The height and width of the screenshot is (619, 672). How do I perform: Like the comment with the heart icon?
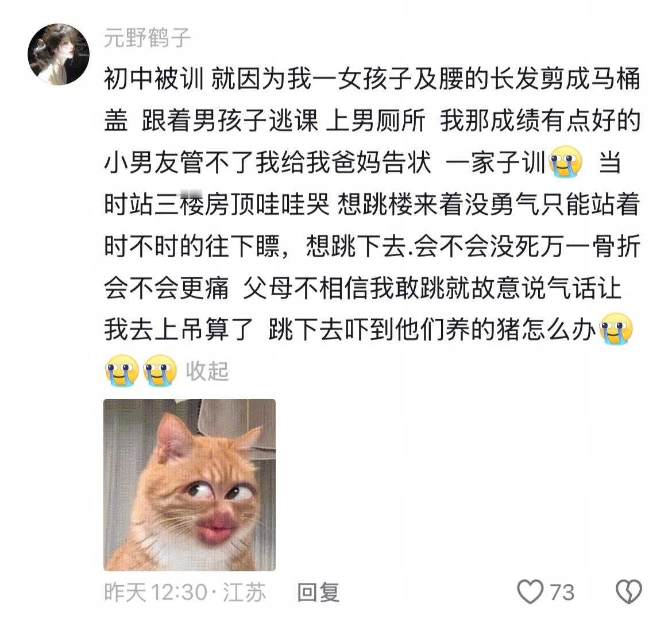click(530, 591)
